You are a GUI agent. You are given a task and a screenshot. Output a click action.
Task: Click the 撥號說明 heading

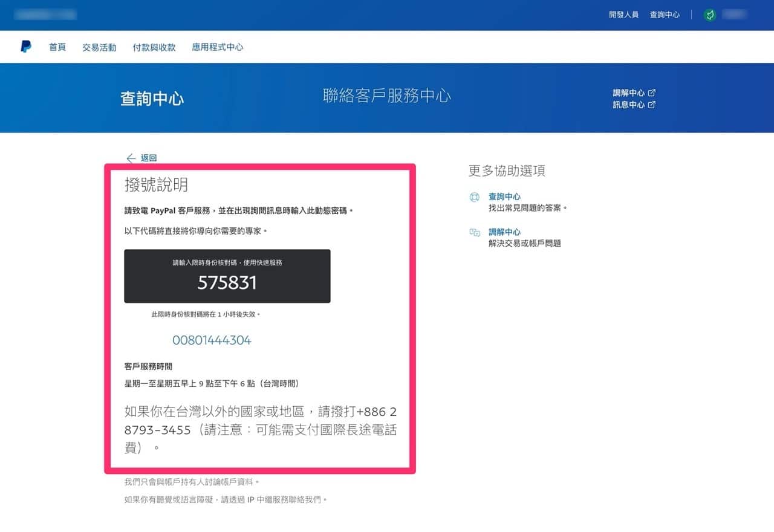pos(156,184)
